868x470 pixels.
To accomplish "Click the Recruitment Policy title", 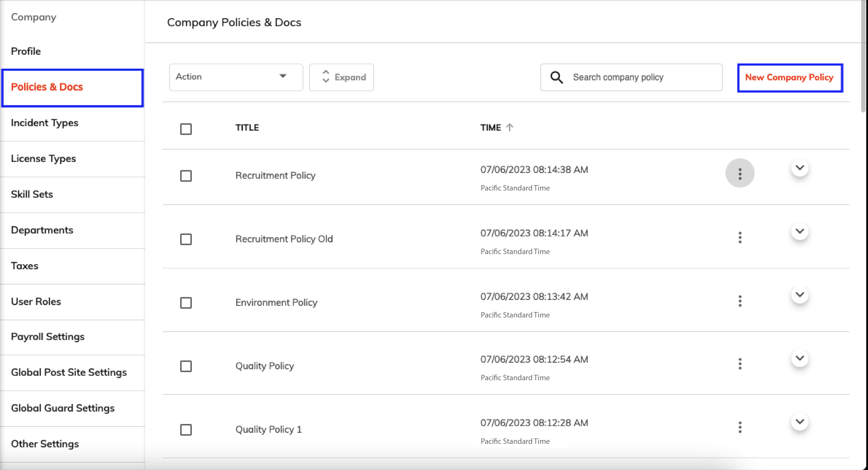I will click(275, 175).
